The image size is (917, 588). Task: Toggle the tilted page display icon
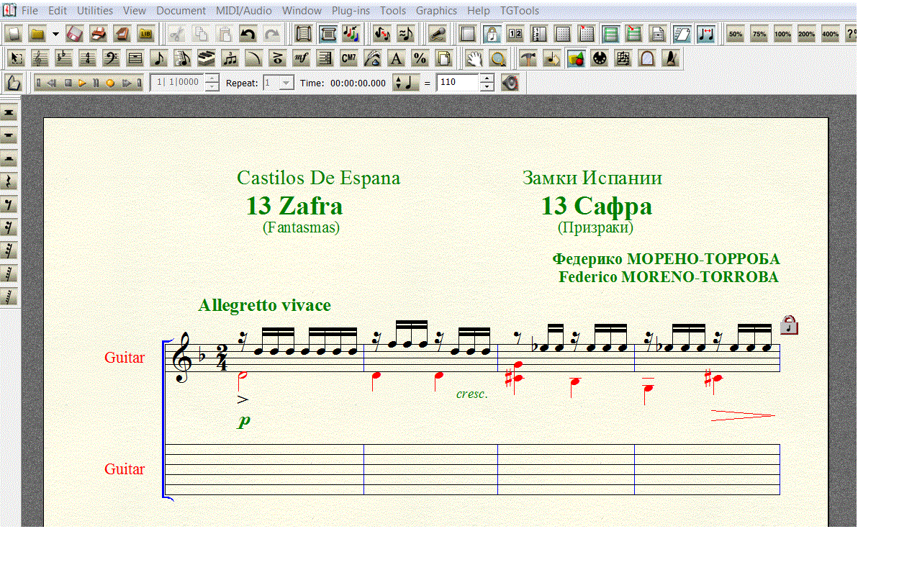682,34
